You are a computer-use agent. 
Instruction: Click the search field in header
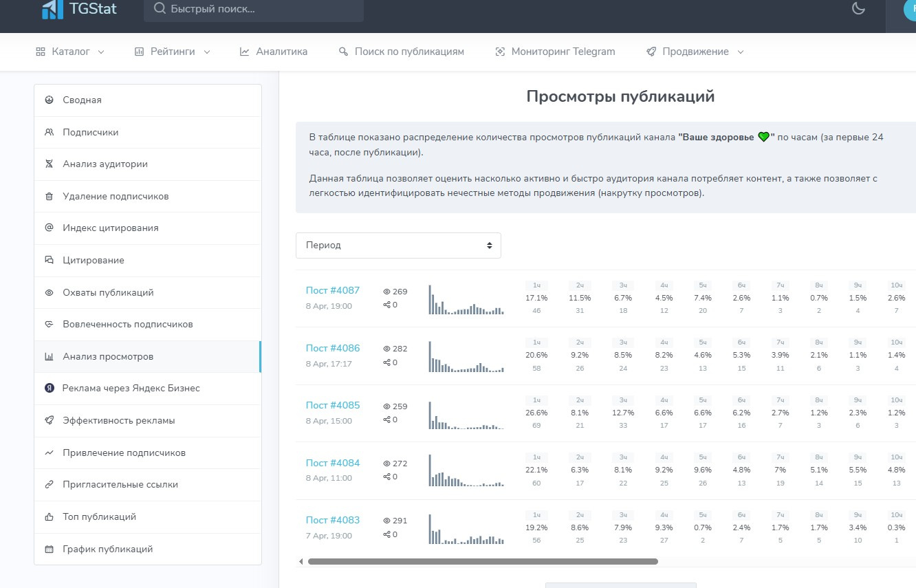coord(254,10)
